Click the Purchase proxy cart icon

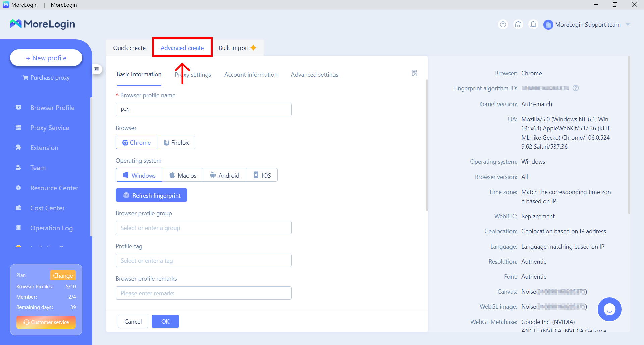pos(25,78)
